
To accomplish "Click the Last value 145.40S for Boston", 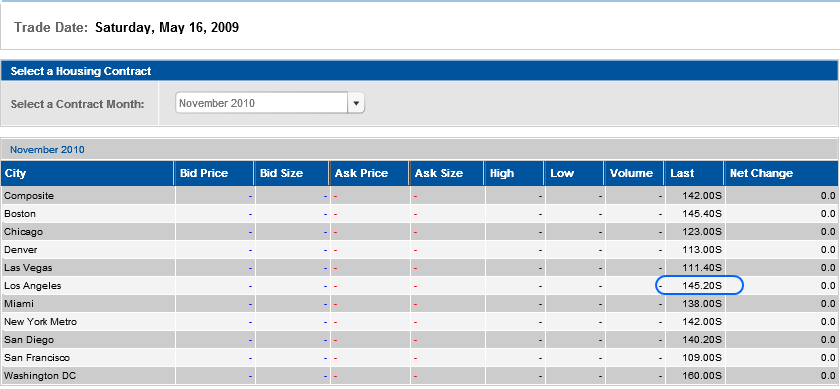I will (702, 214).
